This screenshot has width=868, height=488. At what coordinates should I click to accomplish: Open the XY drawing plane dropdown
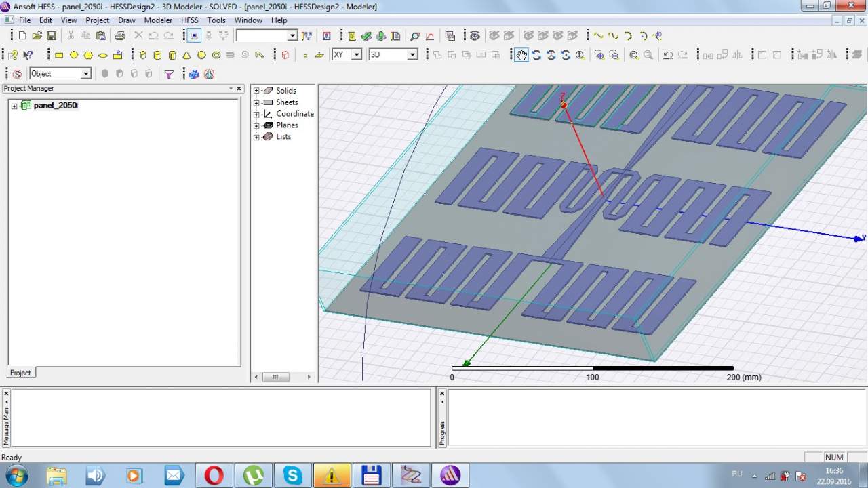356,55
